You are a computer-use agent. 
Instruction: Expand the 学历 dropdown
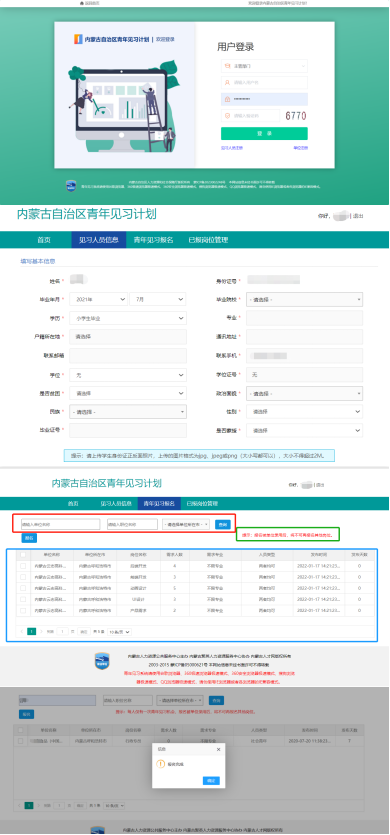[128, 318]
